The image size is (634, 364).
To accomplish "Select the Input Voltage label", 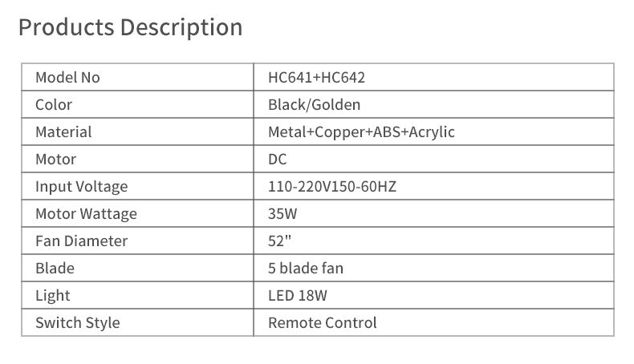I will click(82, 187).
